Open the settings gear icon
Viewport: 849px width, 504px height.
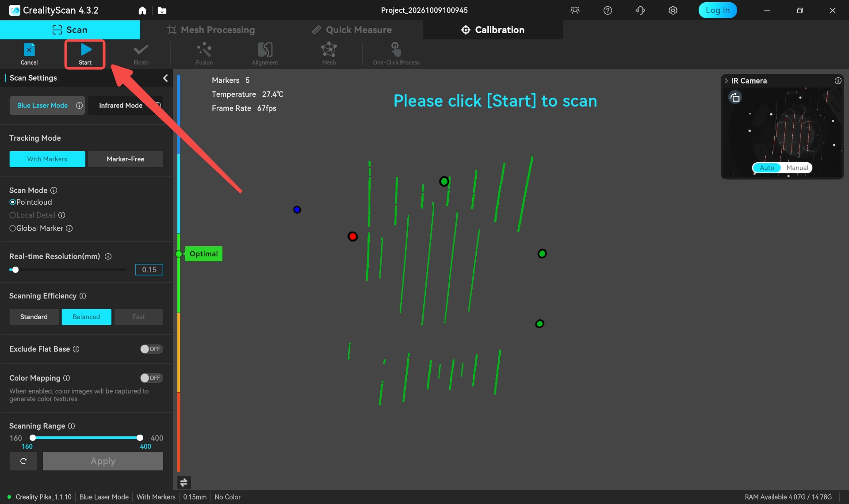(x=673, y=11)
